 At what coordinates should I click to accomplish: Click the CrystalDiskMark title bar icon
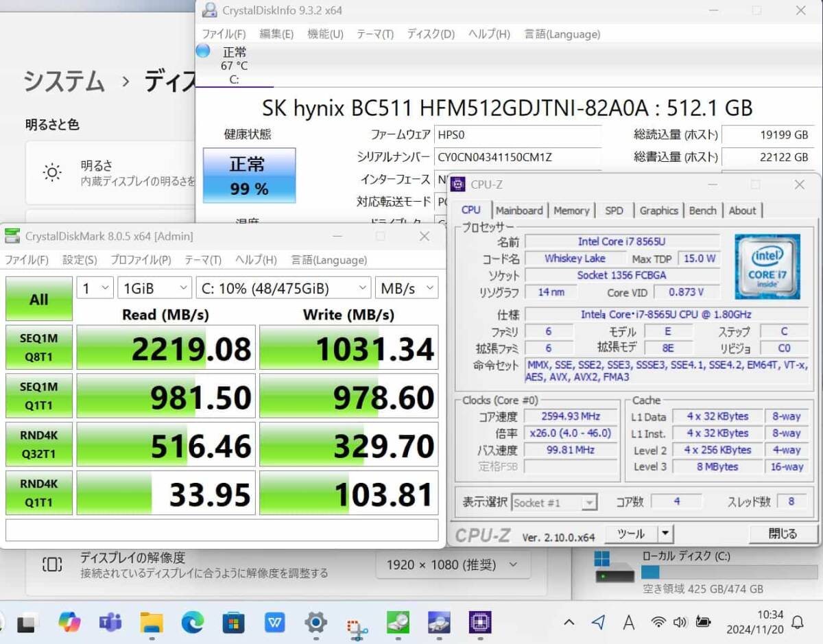[x=12, y=236]
